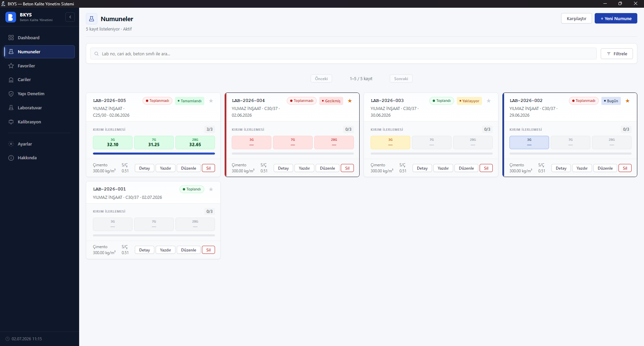The width and height of the screenshot is (644, 346).
Task: Collapse the sidebar with the chevron button
Action: click(x=70, y=17)
